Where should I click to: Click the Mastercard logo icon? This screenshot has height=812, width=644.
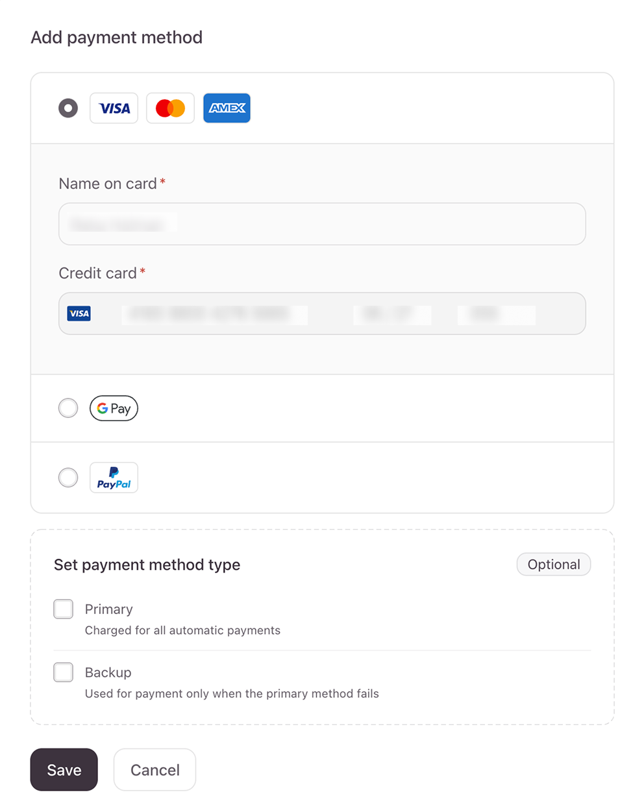pos(170,108)
